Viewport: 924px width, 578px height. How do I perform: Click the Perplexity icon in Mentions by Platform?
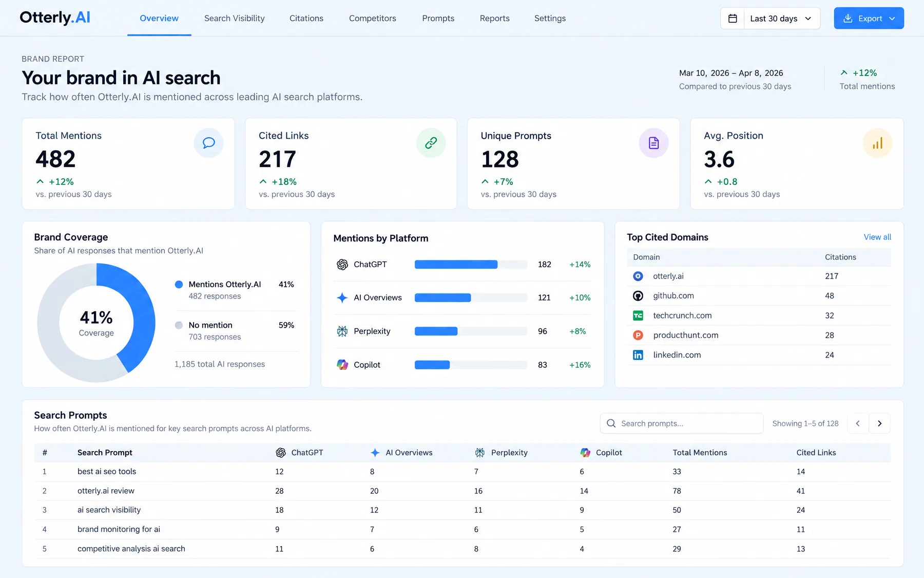[x=342, y=331]
